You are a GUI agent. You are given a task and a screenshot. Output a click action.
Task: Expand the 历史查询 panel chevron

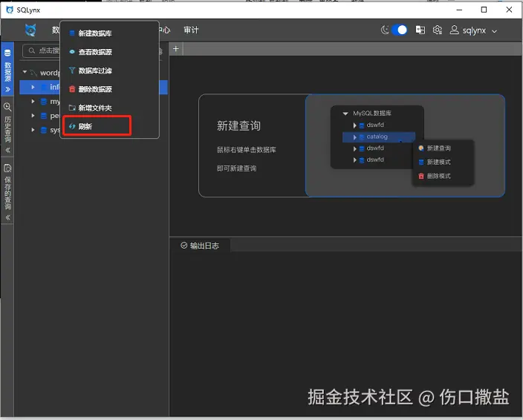(7, 150)
